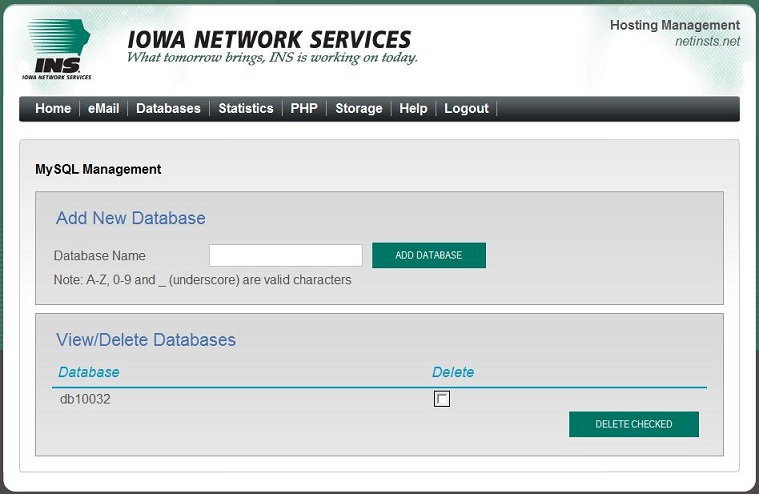759x494 pixels.
Task: View the Statistics page
Action: [246, 108]
